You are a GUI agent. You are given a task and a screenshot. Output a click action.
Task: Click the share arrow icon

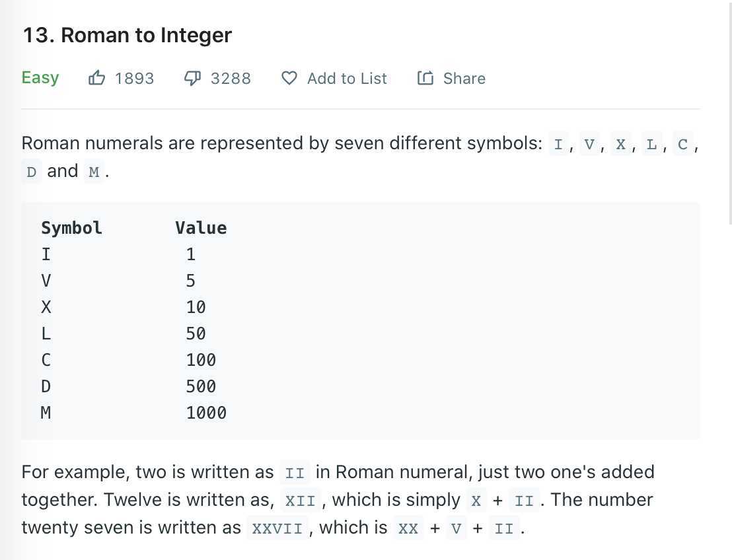425,78
